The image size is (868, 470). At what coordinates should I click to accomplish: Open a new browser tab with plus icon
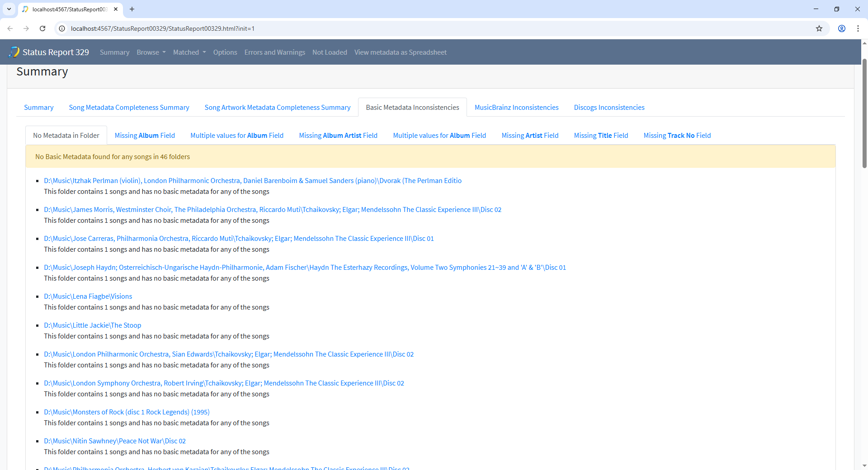[x=132, y=9]
